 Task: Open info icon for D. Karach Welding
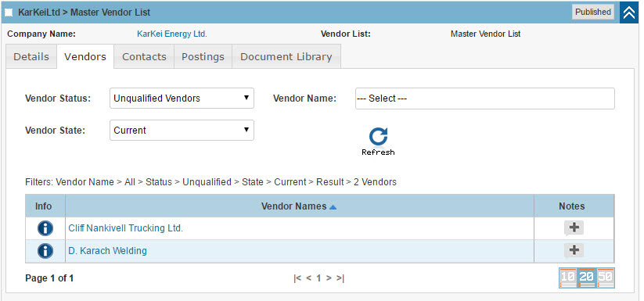45,250
